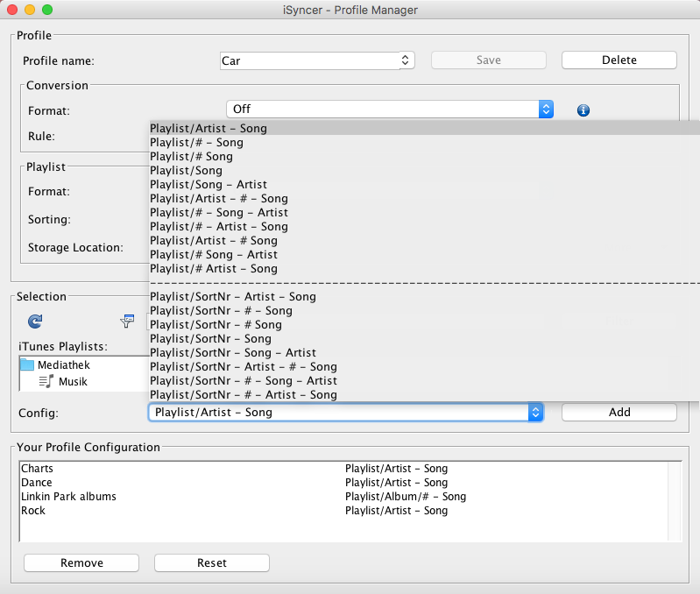
Task: Click the Reset button
Action: click(212, 562)
